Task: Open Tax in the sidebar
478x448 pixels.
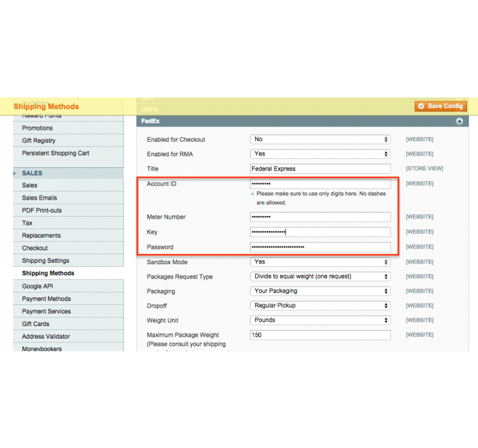Action: pos(69,223)
